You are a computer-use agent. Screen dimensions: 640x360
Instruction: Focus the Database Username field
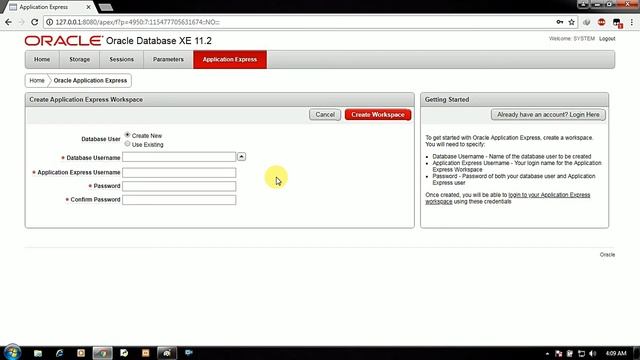[179, 157]
